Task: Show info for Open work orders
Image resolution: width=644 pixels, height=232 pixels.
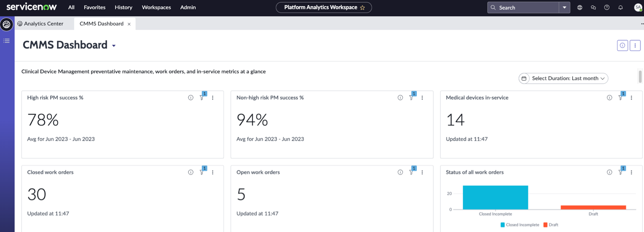Action: 400,172
